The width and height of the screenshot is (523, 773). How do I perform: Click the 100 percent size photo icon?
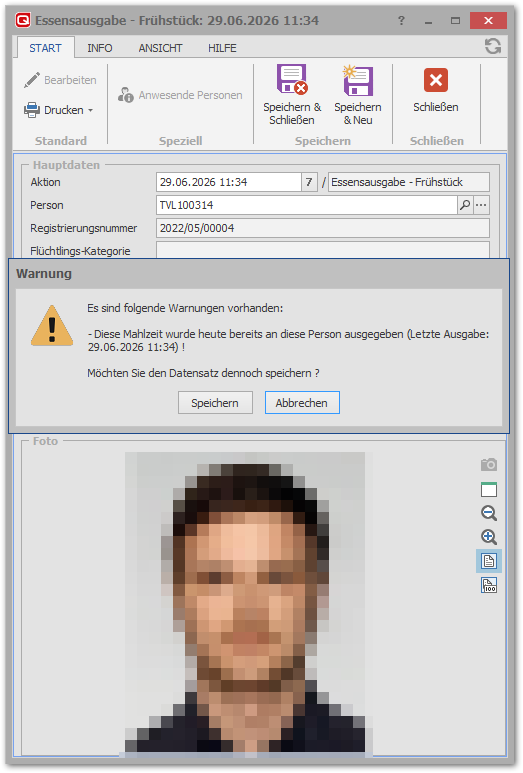(489, 585)
